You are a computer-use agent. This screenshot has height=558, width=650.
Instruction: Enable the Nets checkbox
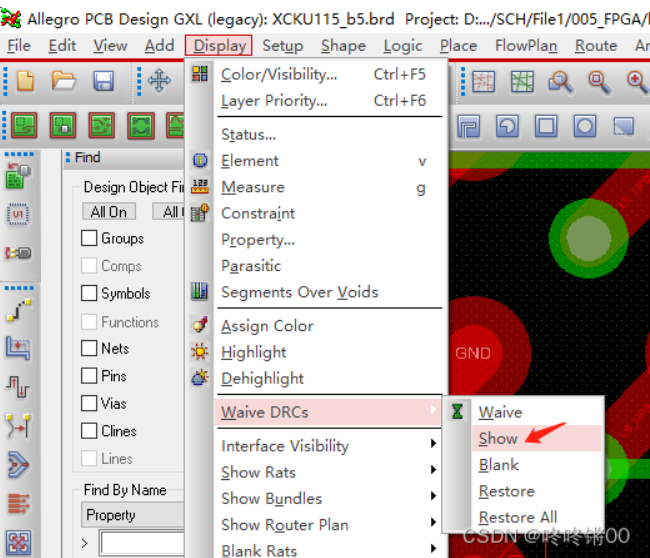(89, 348)
